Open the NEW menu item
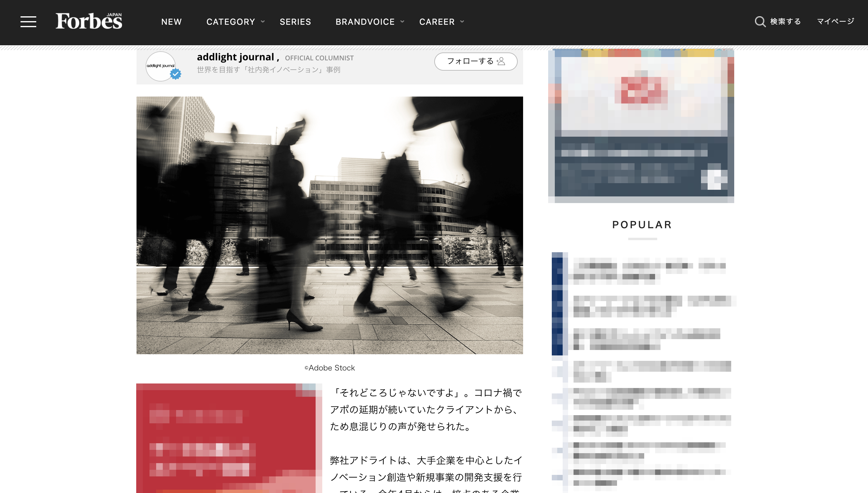Image resolution: width=868 pixels, height=493 pixels. coord(172,22)
